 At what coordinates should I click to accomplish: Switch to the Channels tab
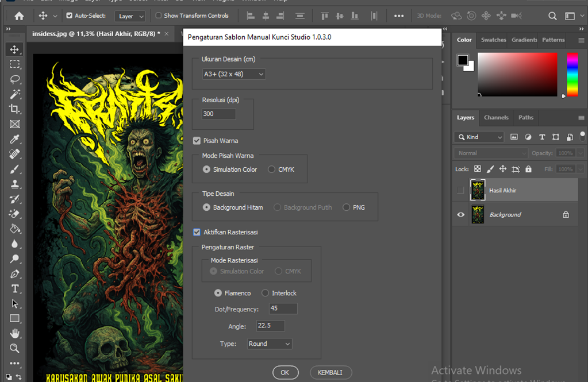[496, 117]
